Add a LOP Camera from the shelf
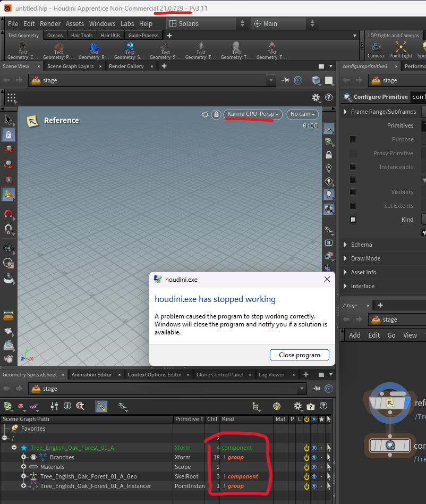The image size is (426, 504). tap(376, 50)
